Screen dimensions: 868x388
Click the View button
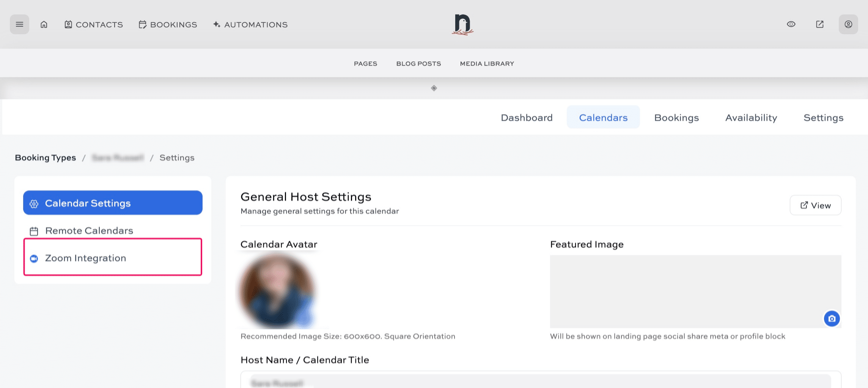815,205
